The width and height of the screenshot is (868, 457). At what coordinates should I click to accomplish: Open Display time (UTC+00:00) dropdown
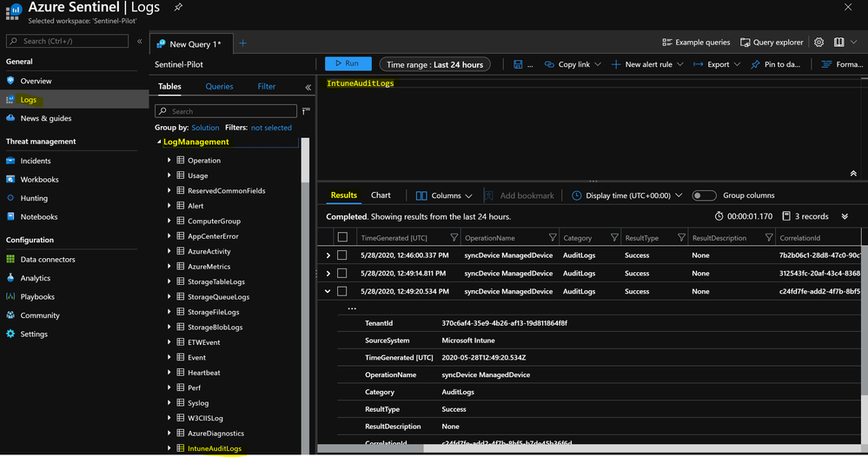pos(626,195)
